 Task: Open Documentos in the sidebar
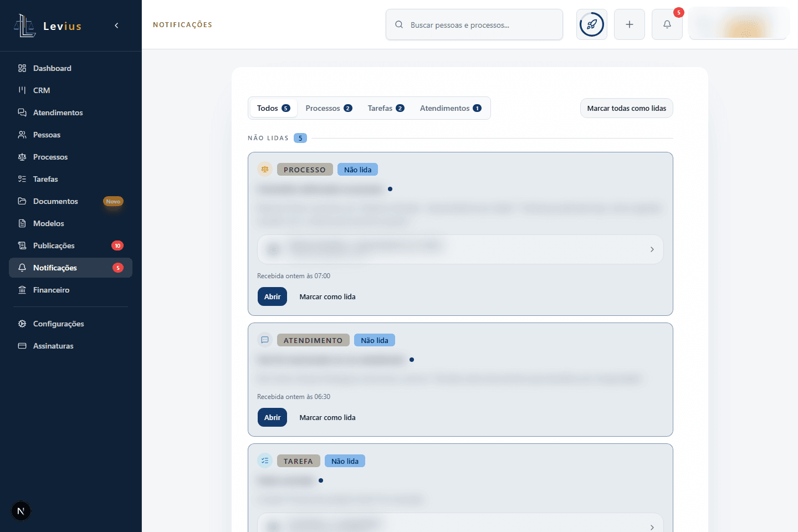pos(71,201)
